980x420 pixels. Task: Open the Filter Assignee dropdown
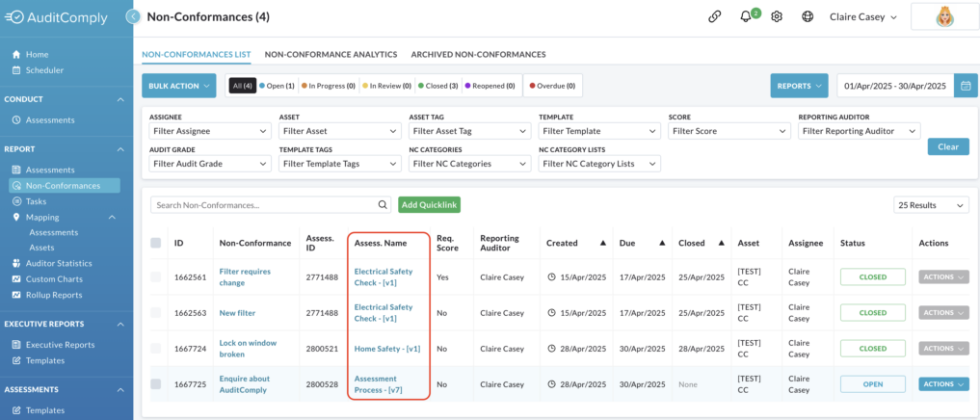tap(210, 131)
